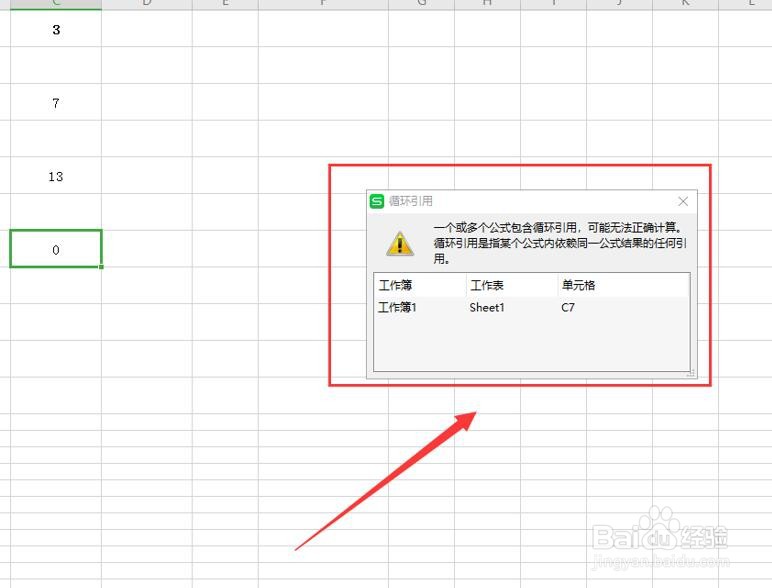Select the 单元格 column header
Screen dimensions: 772x588
click(623, 285)
